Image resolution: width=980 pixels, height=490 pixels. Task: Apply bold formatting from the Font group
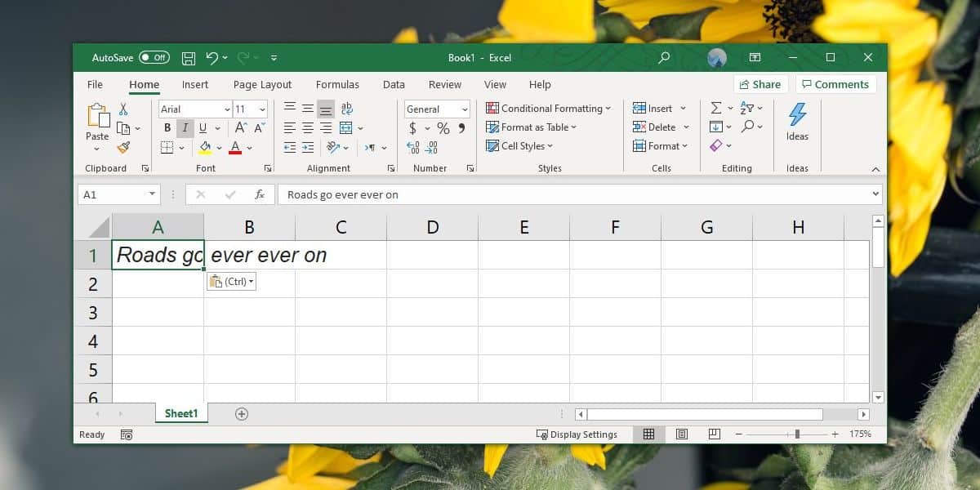[167, 127]
